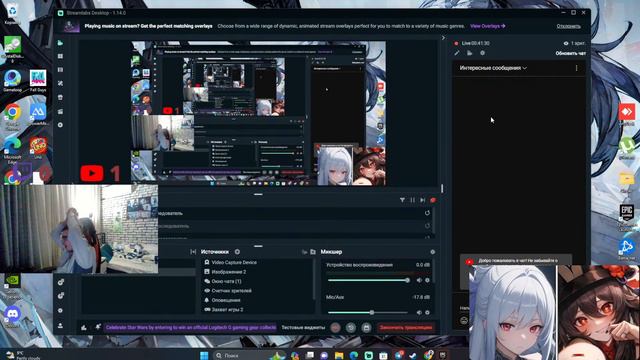Open the View Overlays link
This screenshot has height=360, width=640.
487,26
